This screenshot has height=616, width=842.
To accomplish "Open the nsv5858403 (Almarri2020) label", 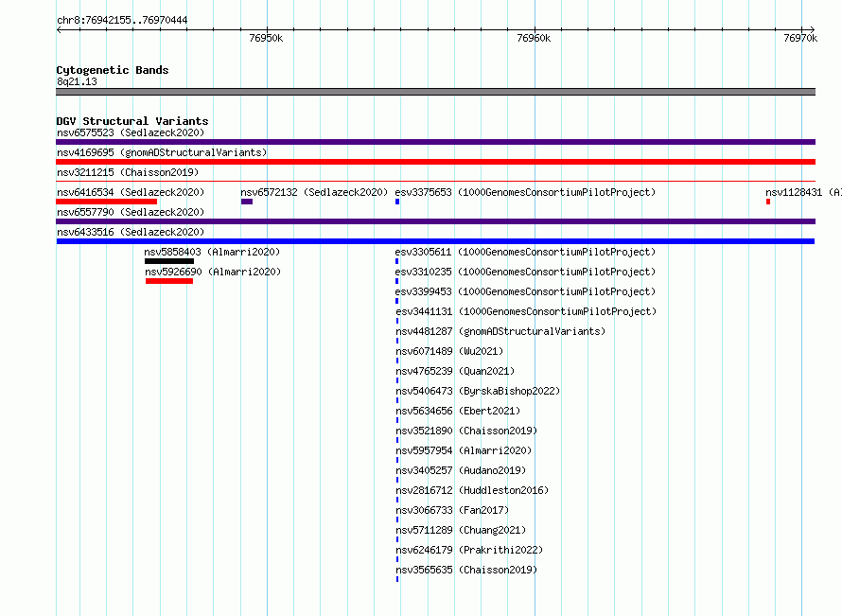I will tap(212, 252).
